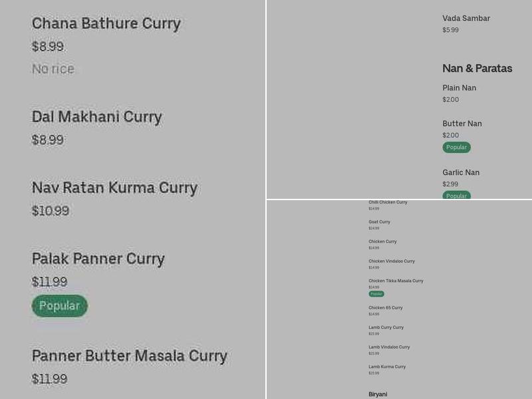Viewport: 532px width, 399px height.
Task: Select Panner Butter Masala Curry
Action: pos(130,356)
